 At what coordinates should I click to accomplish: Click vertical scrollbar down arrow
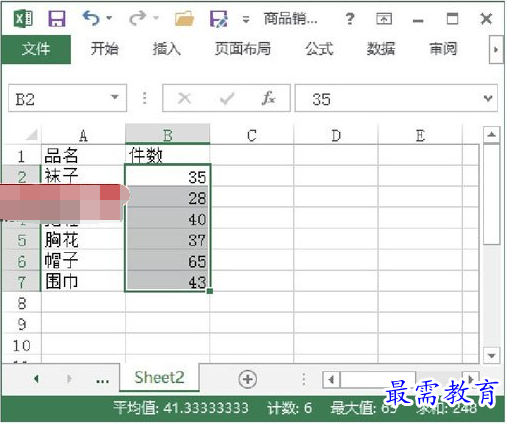pos(491,355)
